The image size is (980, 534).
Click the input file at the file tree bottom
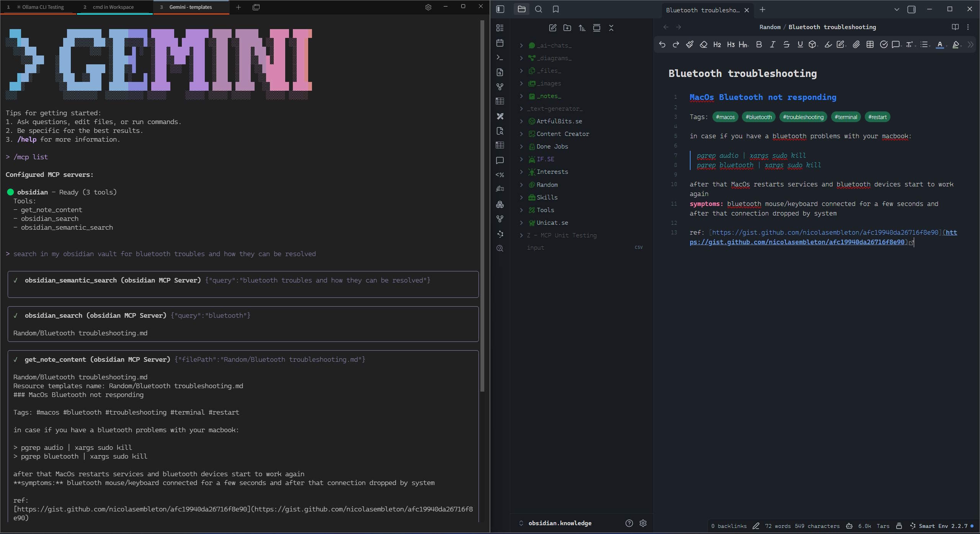(x=536, y=248)
